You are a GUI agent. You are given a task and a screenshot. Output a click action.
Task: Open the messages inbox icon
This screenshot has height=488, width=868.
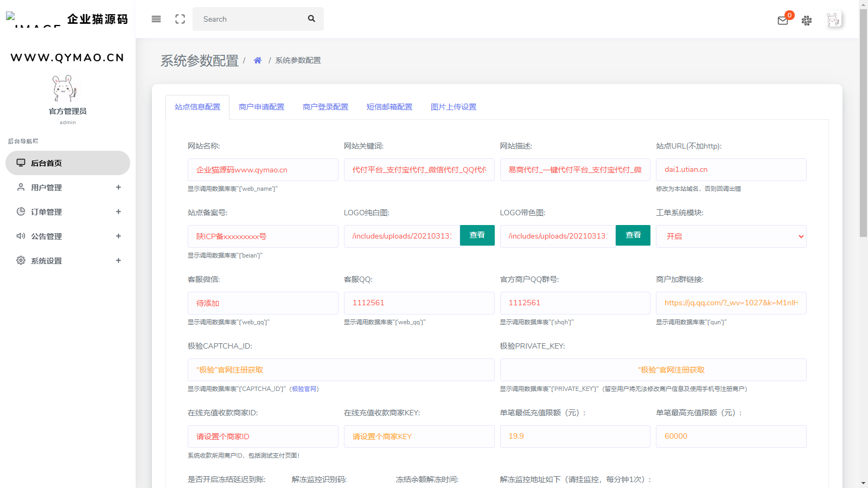[783, 20]
